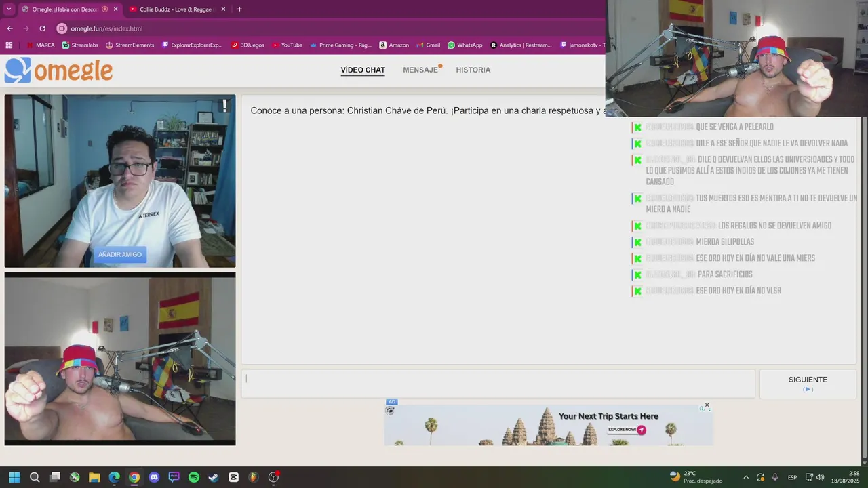
Task: Click the sync status icon in system tray
Action: (761, 477)
